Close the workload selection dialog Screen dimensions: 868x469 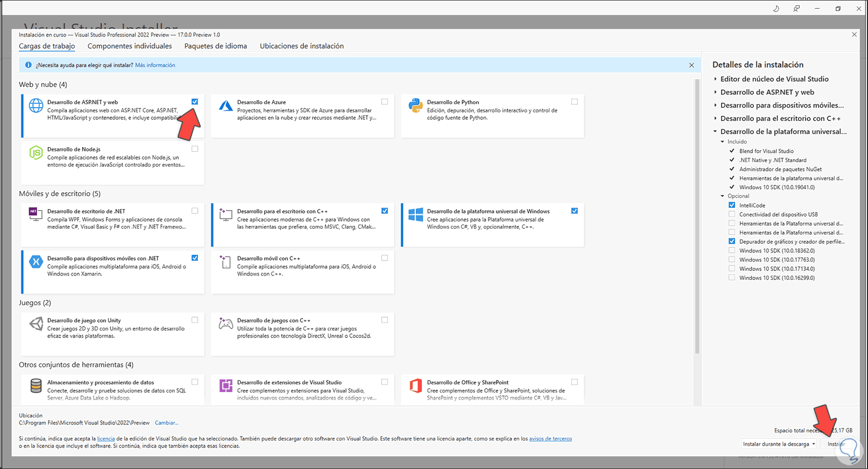pos(854,35)
